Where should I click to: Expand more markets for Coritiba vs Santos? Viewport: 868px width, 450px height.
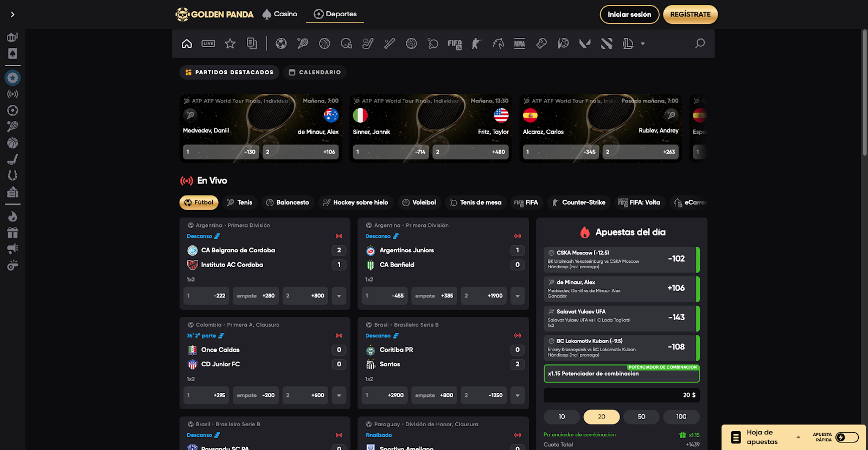pos(518,395)
